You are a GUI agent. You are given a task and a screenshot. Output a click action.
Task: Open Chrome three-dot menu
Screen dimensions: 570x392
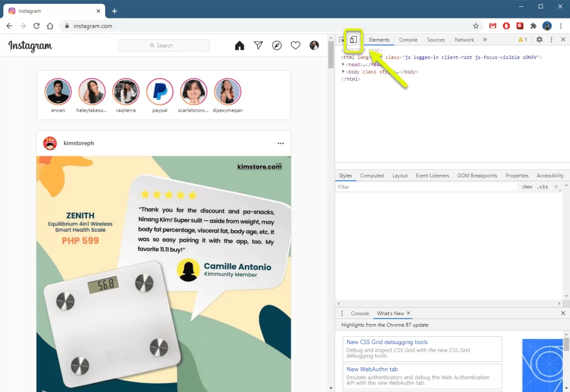(x=561, y=26)
